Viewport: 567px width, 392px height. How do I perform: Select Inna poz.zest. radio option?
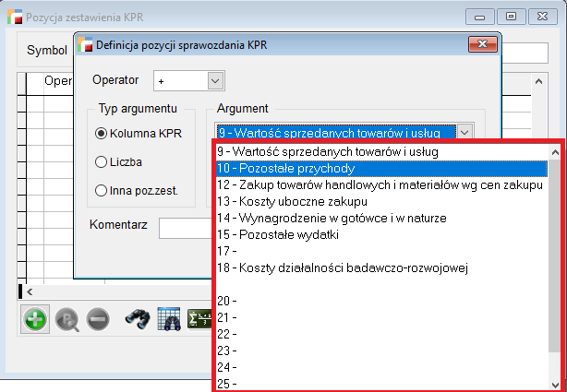click(x=102, y=190)
